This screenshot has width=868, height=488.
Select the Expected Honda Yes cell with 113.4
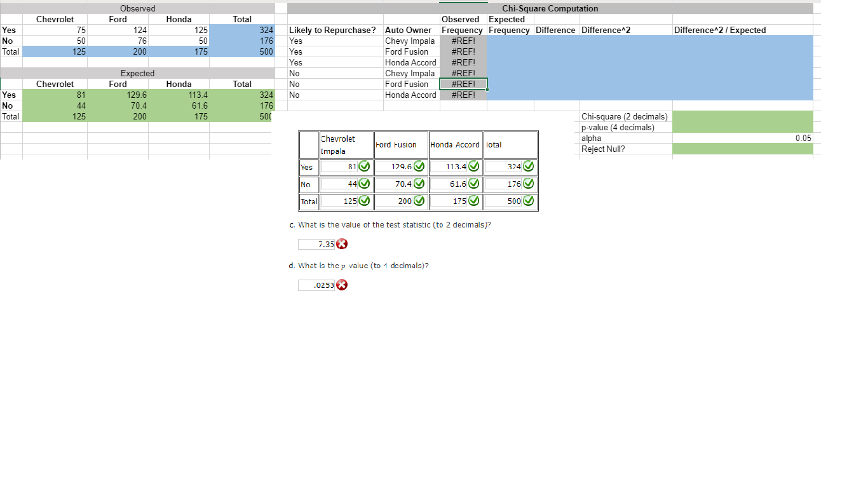tap(179, 95)
